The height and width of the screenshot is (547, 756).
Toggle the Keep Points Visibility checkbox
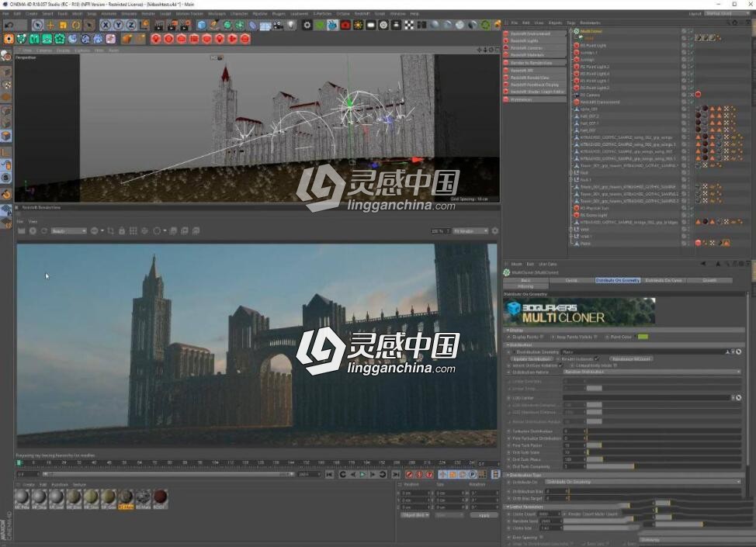596,337
